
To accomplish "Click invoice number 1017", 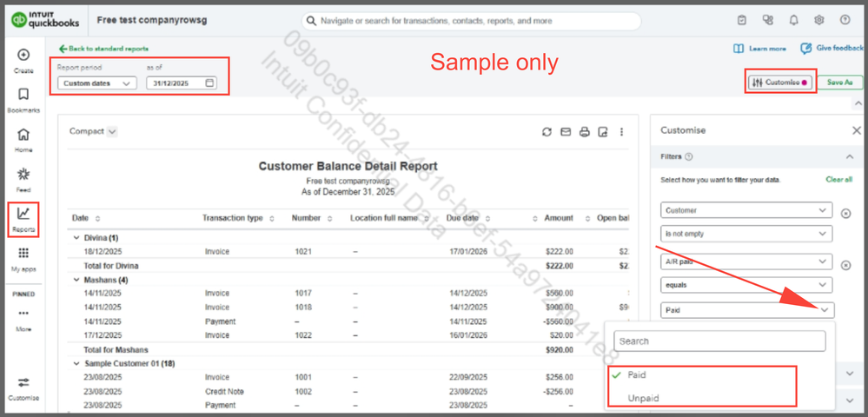I will [x=303, y=293].
